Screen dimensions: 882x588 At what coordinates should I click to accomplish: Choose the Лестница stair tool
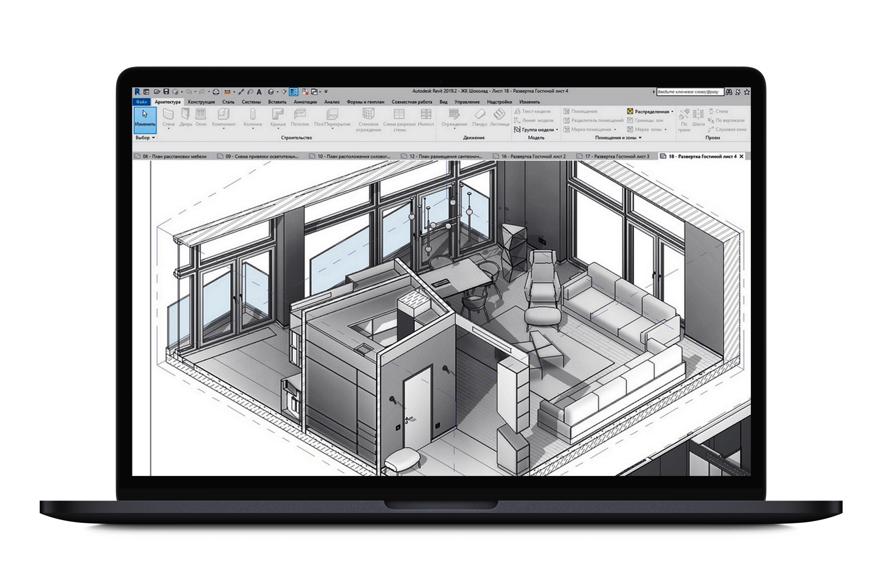500,117
